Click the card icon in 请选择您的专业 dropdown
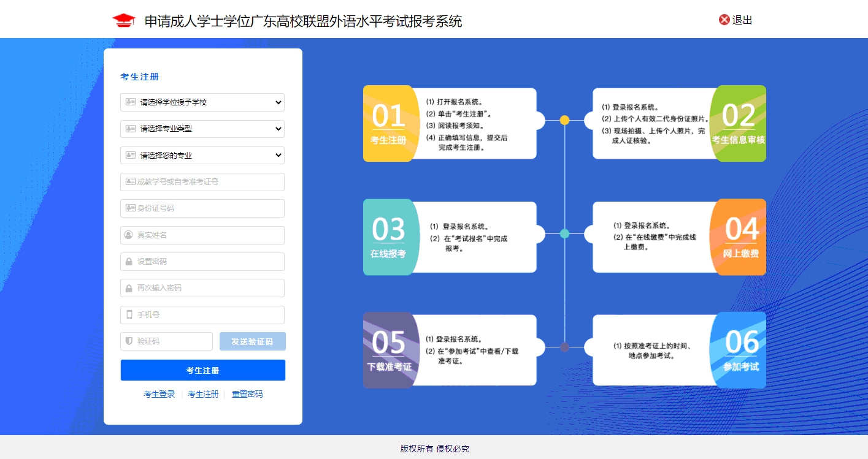The height and width of the screenshot is (459, 868). click(x=130, y=155)
